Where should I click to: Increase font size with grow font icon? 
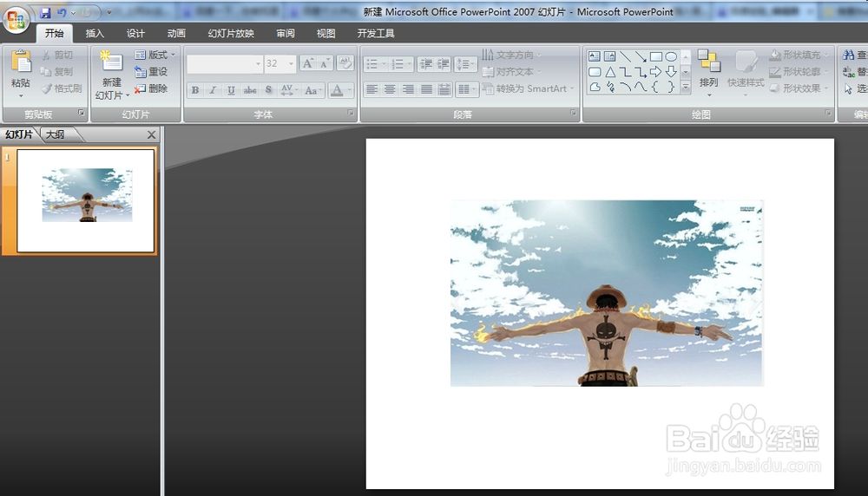coord(308,63)
